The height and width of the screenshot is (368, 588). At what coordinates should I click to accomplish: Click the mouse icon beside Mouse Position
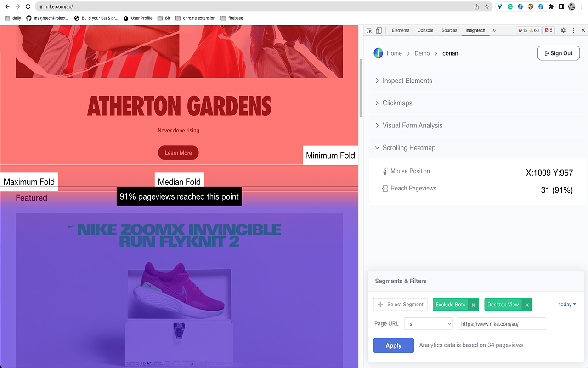[x=385, y=172]
